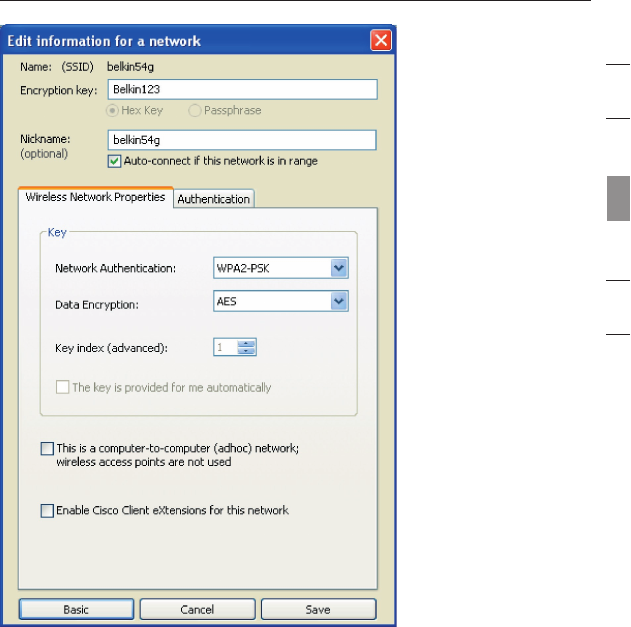
Task: Increase the Key index value
Action: [246, 343]
